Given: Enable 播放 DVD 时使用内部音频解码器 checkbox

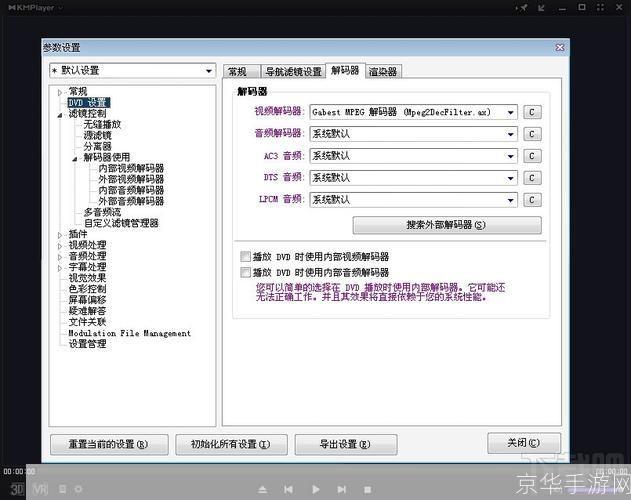Looking at the screenshot, I should [245, 273].
